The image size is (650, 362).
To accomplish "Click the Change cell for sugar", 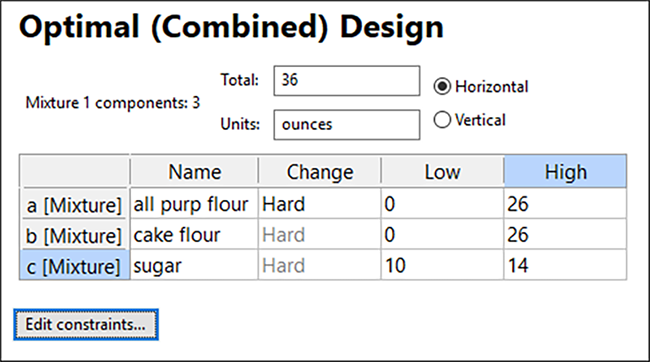I will (x=319, y=265).
